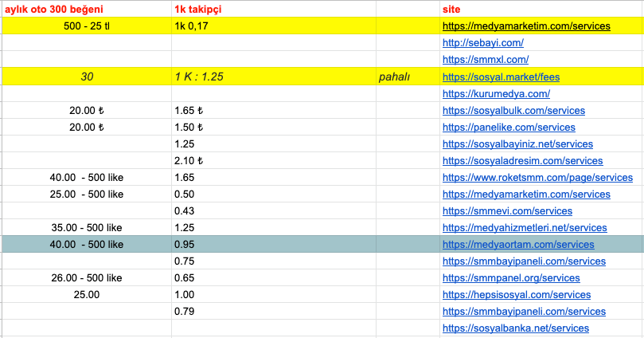Click '40.00 - 500 like' in the highlighted medyaortam row
This screenshot has height=338, width=644.
(87, 245)
